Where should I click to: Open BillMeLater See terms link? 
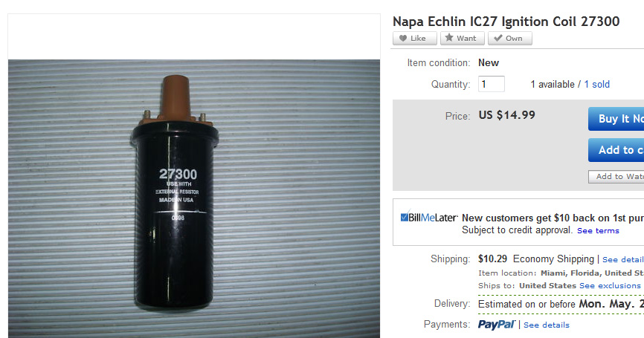pos(598,230)
